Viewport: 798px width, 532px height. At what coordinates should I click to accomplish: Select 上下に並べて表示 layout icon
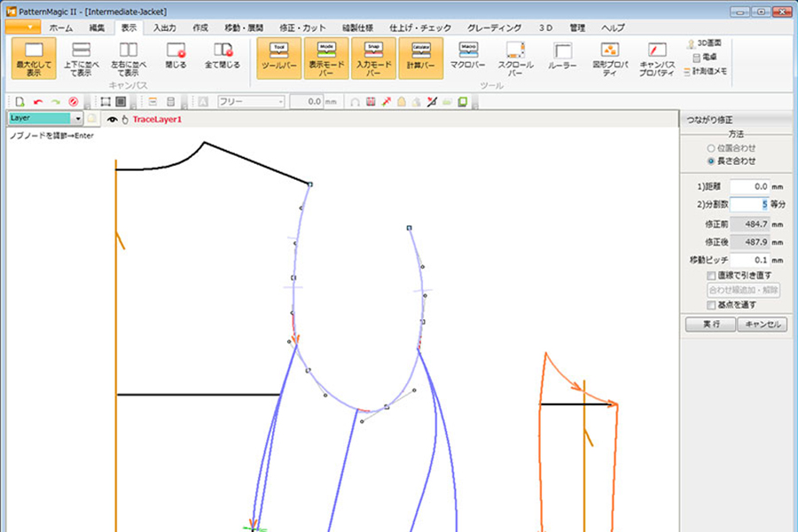click(82, 57)
